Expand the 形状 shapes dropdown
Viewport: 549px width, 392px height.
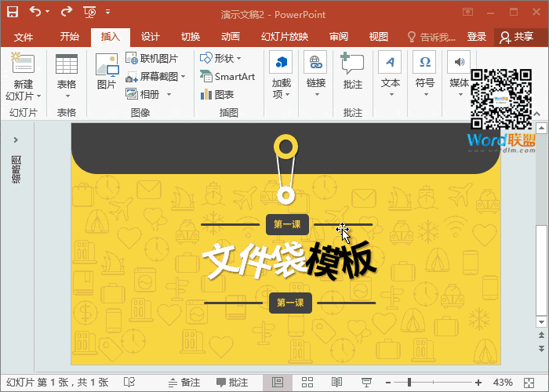point(220,59)
